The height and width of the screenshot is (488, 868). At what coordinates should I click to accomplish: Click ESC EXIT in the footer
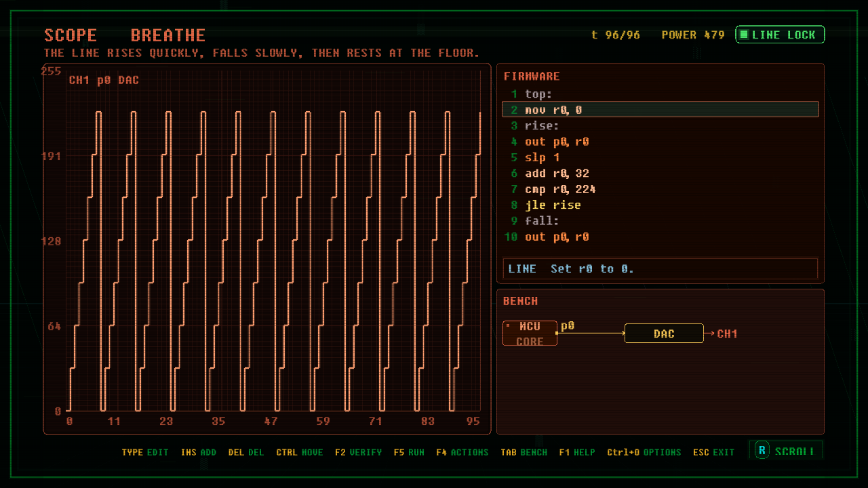(714, 452)
